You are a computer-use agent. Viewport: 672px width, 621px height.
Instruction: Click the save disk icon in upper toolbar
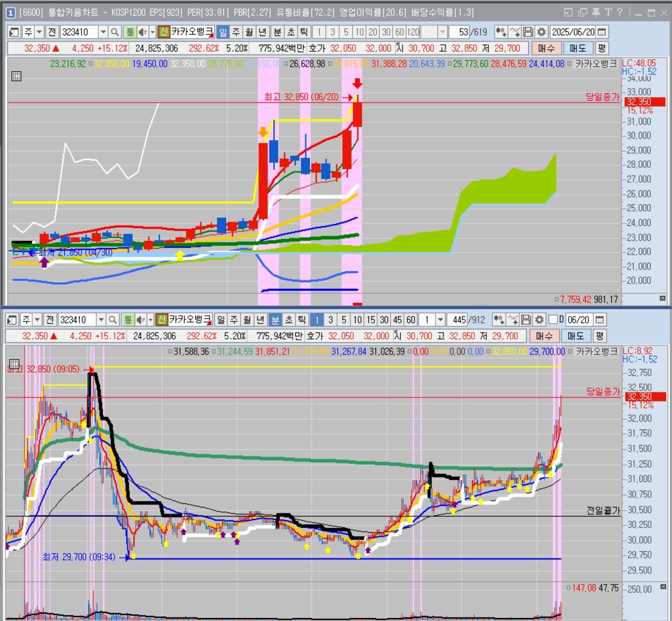528,32
